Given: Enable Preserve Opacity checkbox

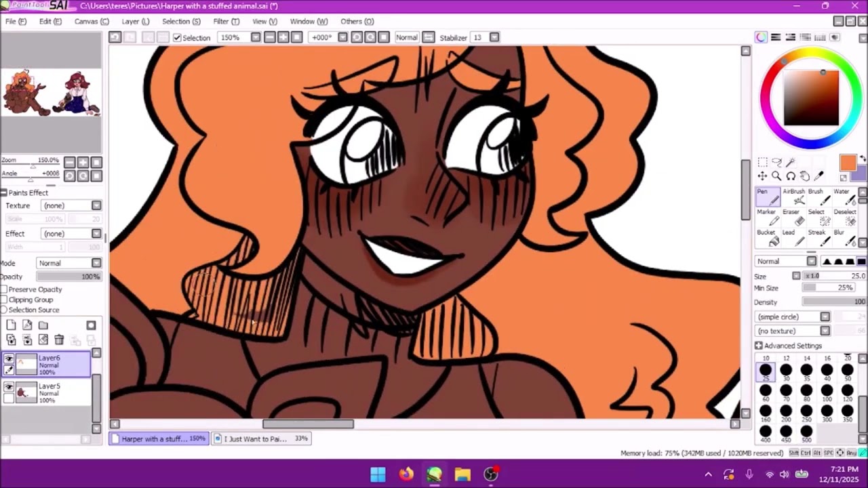Looking at the screenshot, I should [4, 289].
